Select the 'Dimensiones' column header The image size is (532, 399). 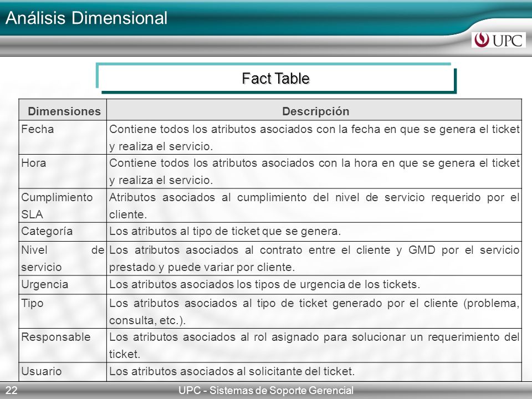(x=63, y=110)
